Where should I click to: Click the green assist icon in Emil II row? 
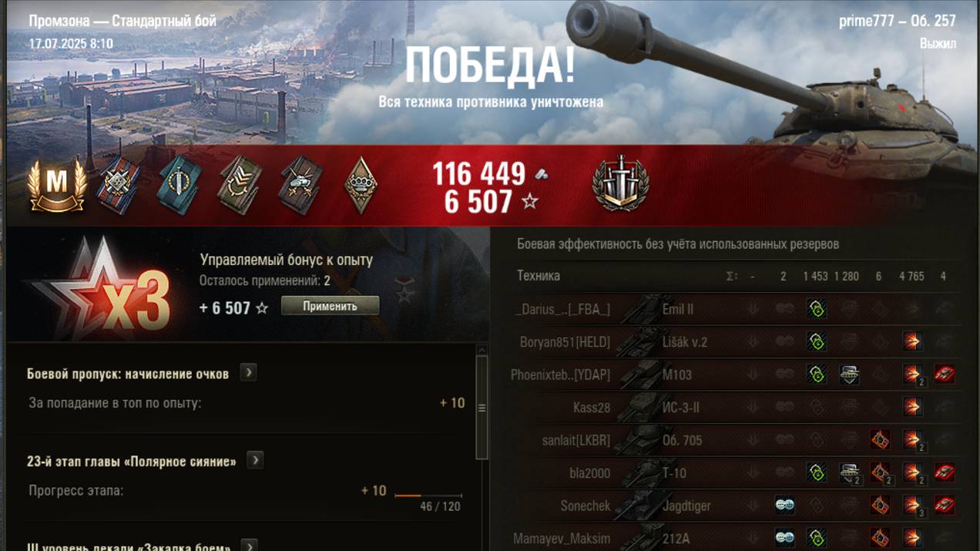pyautogui.click(x=816, y=310)
